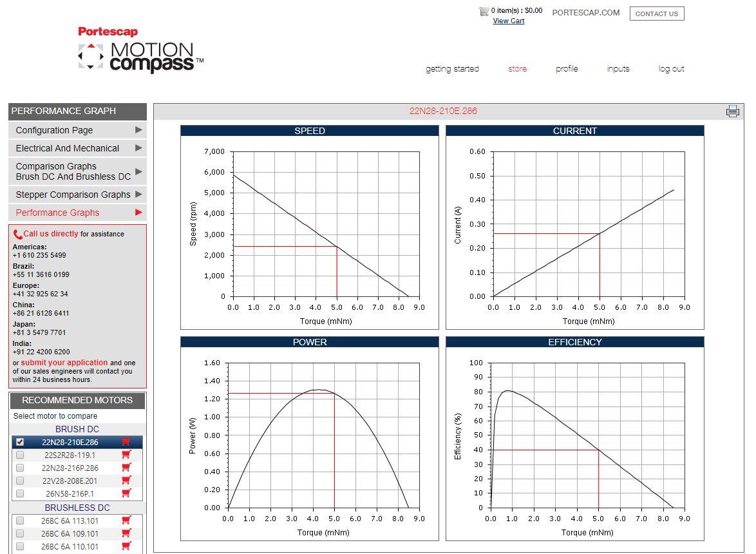Click the Portescap brand name
The height and width of the screenshot is (554, 756).
point(108,32)
